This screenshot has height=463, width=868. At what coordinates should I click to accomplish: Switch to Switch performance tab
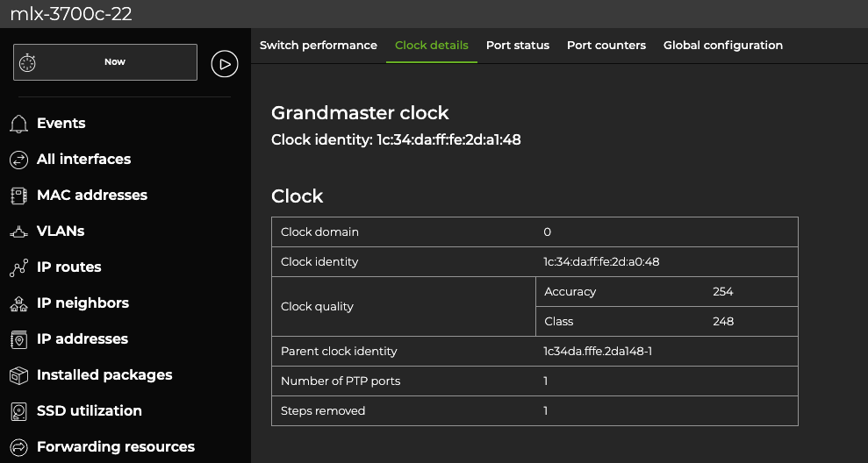pyautogui.click(x=319, y=46)
